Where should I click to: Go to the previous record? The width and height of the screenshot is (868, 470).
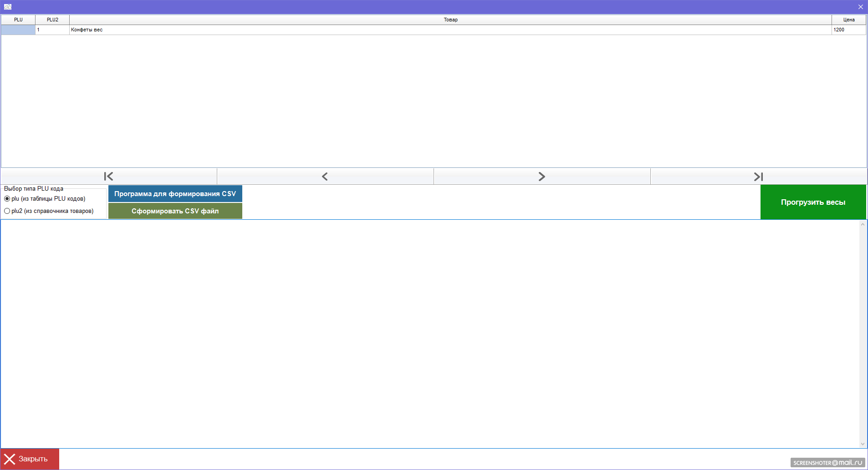pos(325,177)
